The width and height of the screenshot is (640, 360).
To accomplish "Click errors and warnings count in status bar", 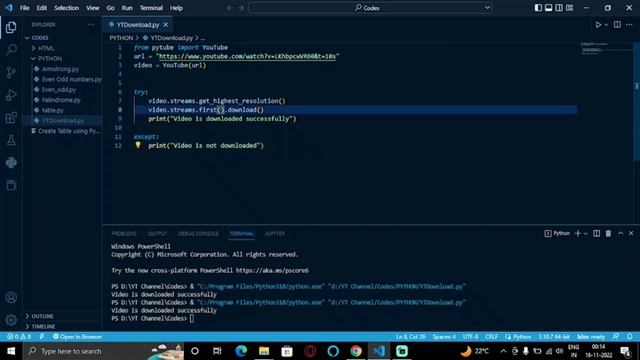I will click(19, 337).
